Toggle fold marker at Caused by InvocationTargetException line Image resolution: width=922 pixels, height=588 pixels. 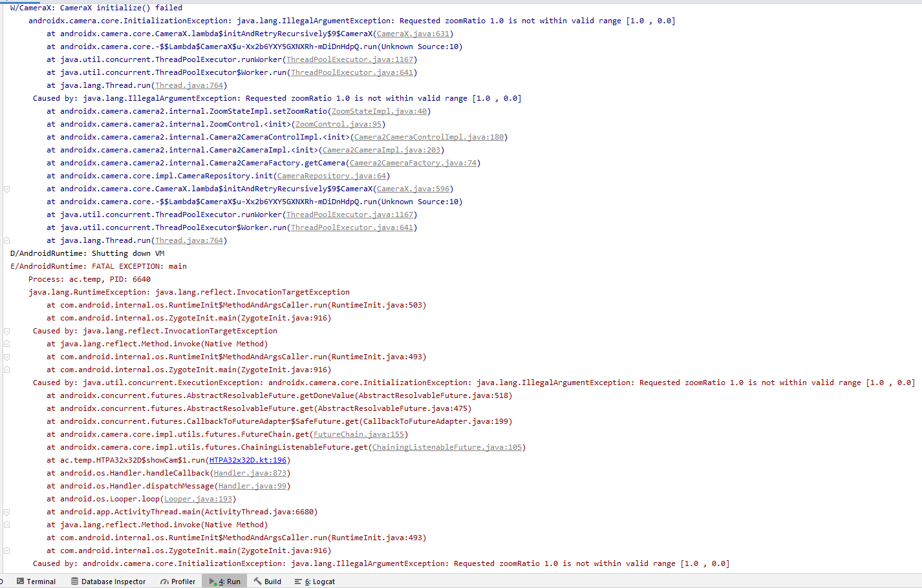7,331
